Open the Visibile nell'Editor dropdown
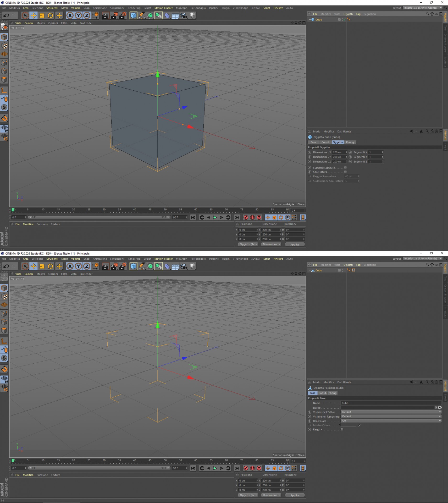 coord(391,412)
